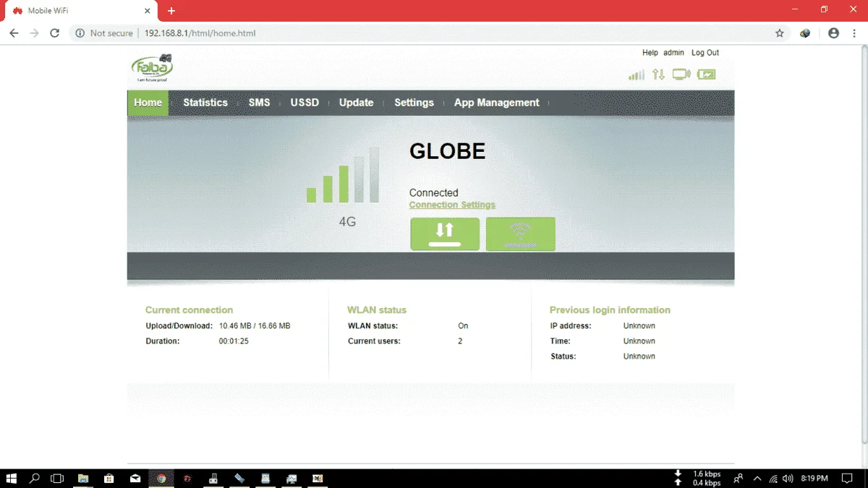Click the 8:19 PM taskbar clock
Viewport: 868px width, 488px height.
814,478
